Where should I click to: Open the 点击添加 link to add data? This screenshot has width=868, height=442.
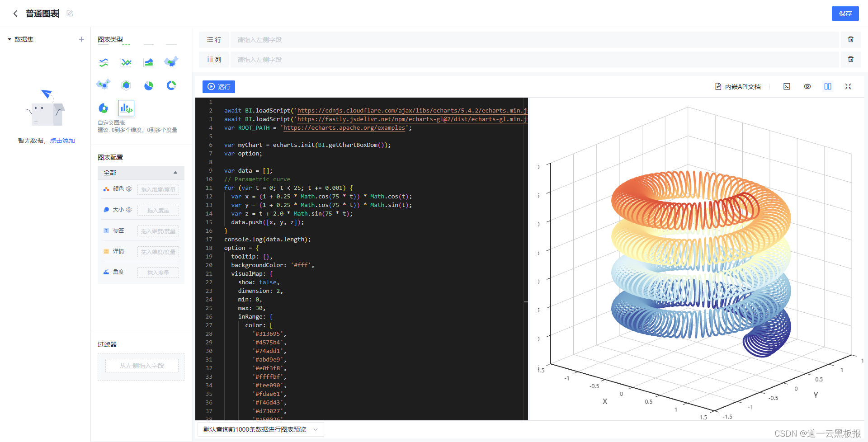tap(62, 141)
